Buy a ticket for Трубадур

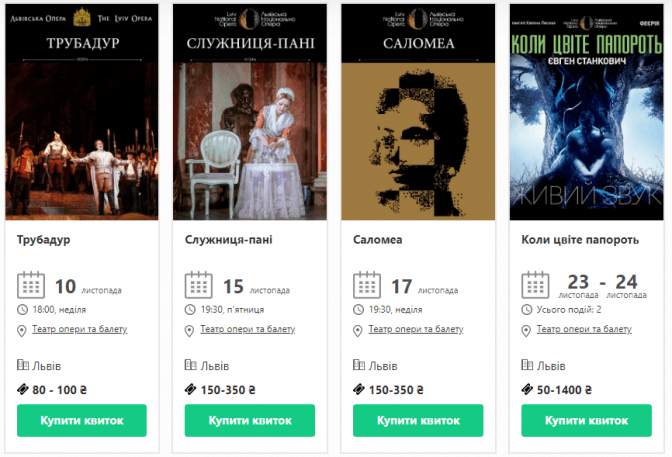click(x=82, y=421)
